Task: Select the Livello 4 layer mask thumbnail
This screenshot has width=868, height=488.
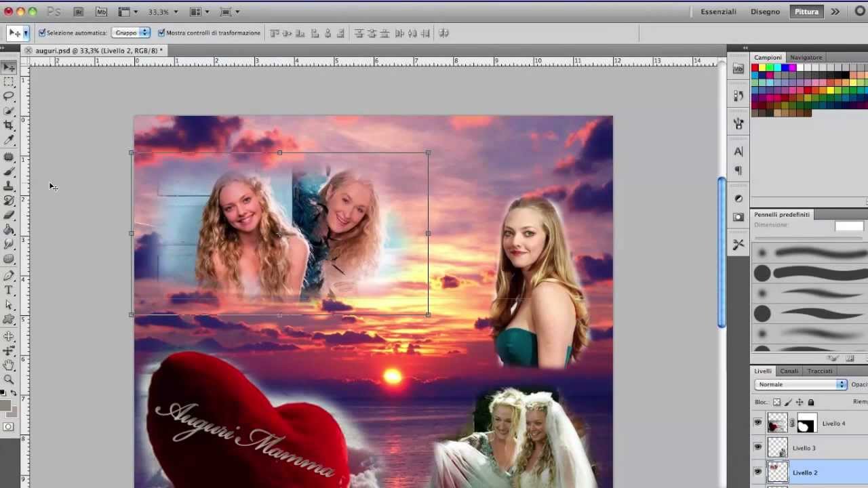Action: (806, 424)
